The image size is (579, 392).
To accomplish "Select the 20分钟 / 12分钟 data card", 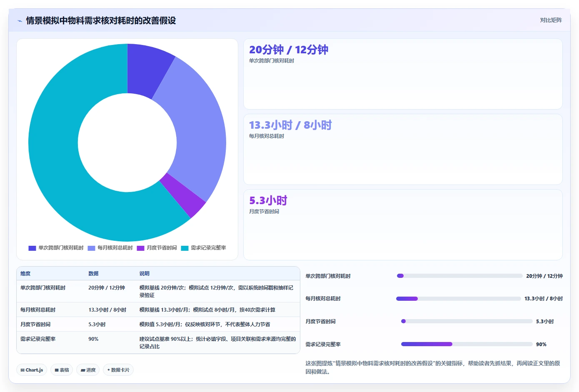I will (403, 74).
